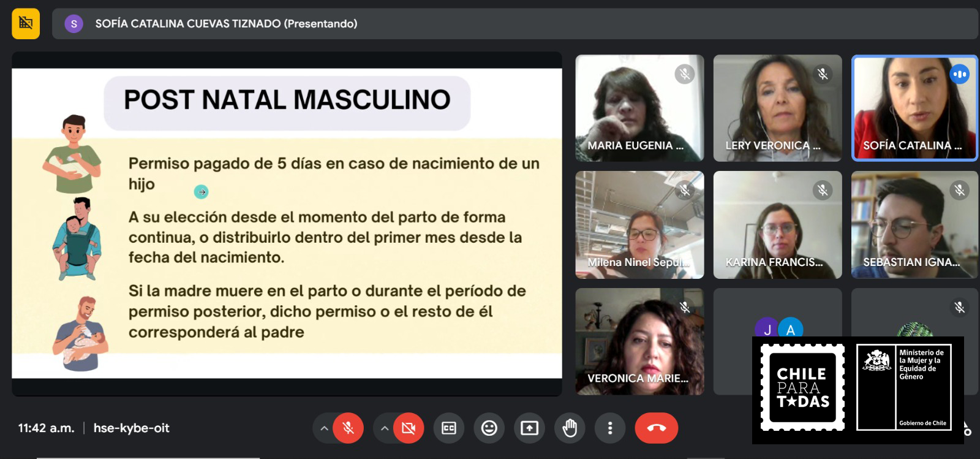This screenshot has height=459, width=980.
Task: Click muted mic icon on bottom-right participant tile
Action: tap(960, 307)
